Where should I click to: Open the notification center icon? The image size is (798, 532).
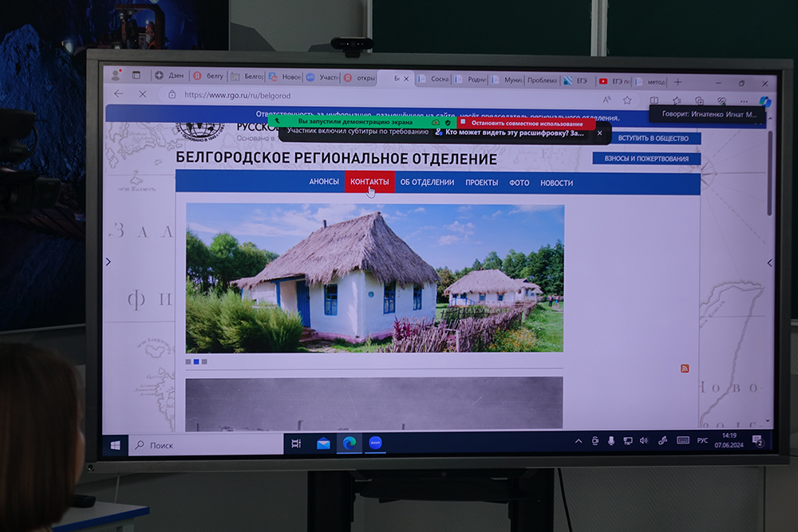pos(758,441)
